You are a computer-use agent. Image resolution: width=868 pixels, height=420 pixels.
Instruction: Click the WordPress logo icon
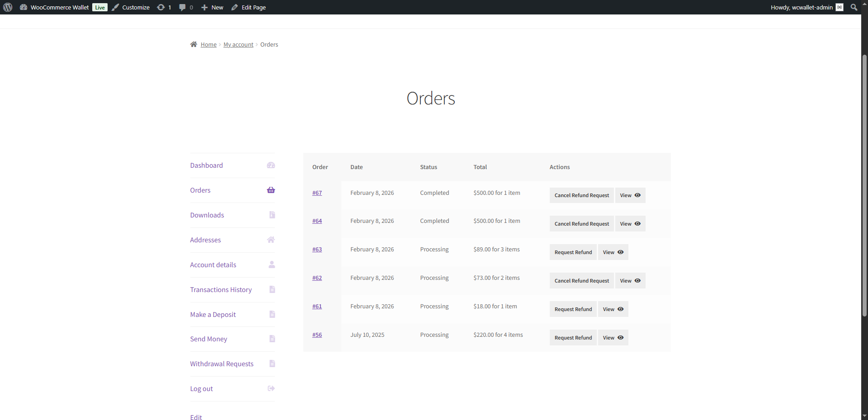tap(8, 7)
